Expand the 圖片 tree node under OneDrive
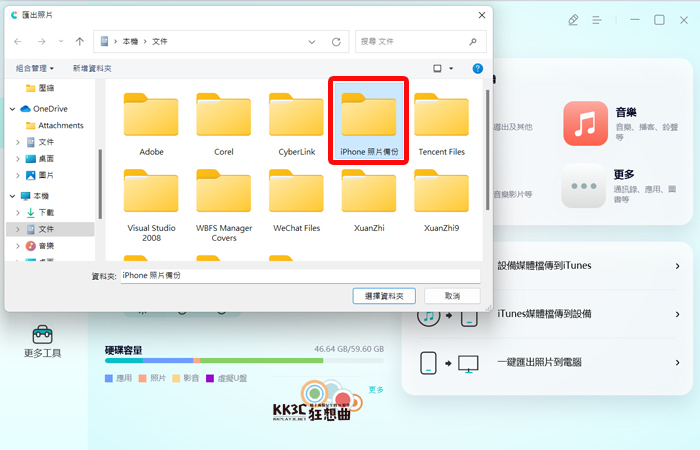The image size is (700, 450). (18, 175)
